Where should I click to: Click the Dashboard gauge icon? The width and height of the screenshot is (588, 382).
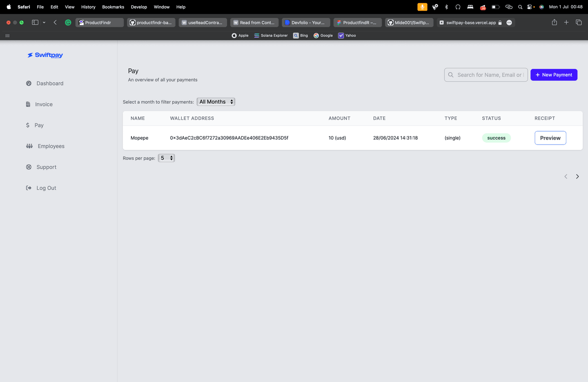29,83
